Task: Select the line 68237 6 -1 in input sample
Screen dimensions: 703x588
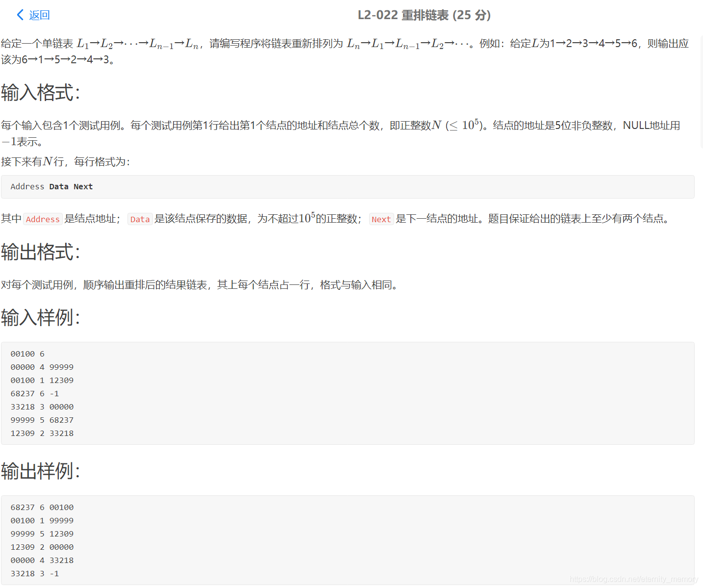Action: pyautogui.click(x=33, y=393)
